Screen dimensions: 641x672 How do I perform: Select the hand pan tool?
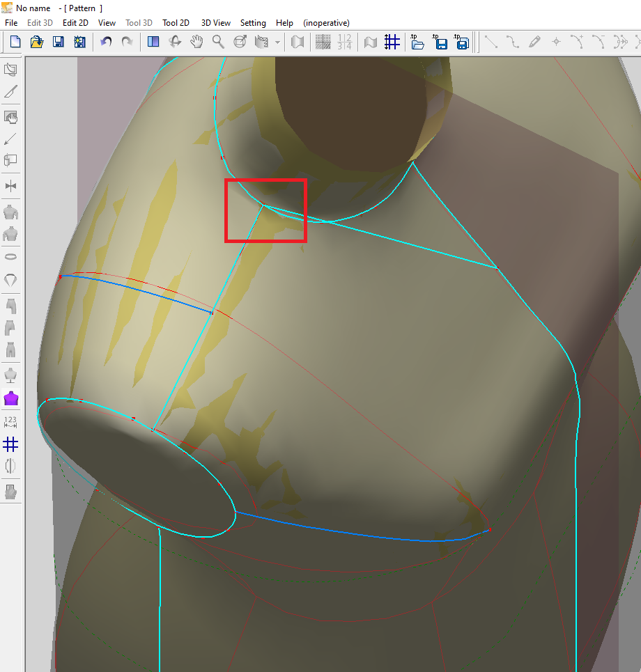coord(196,42)
